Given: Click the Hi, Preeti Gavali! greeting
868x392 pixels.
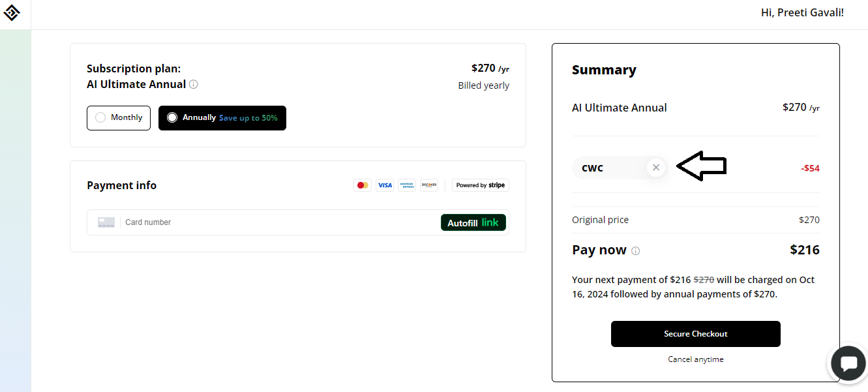Looking at the screenshot, I should (x=802, y=12).
